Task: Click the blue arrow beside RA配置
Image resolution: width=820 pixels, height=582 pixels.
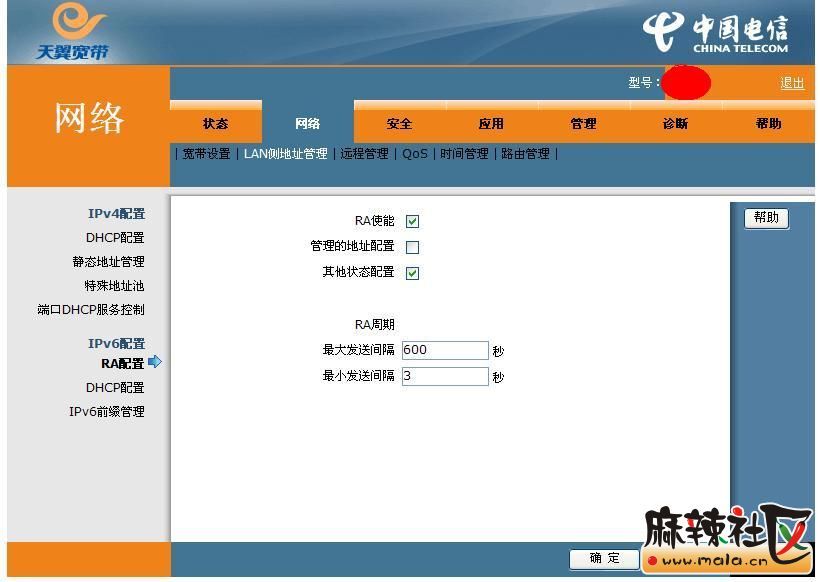Action: click(154, 362)
